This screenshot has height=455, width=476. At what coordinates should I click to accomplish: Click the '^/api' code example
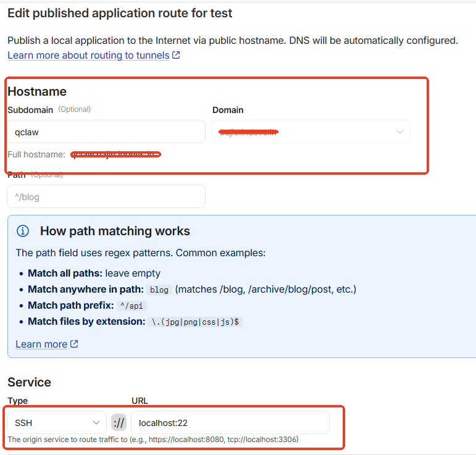tap(132, 306)
